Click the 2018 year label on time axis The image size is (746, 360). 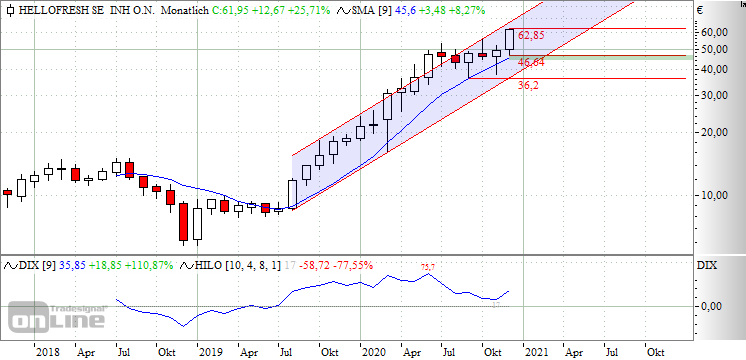coord(48,353)
